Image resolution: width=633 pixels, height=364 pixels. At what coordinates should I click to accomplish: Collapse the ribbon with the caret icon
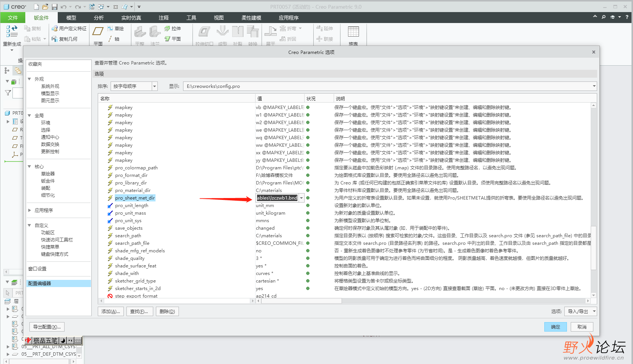coord(595,17)
